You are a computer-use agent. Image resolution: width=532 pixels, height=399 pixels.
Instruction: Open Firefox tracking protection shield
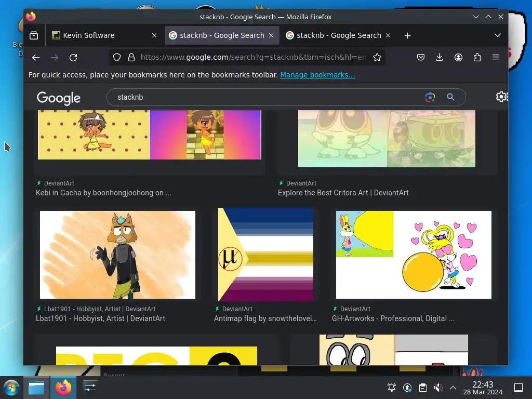[x=117, y=57]
